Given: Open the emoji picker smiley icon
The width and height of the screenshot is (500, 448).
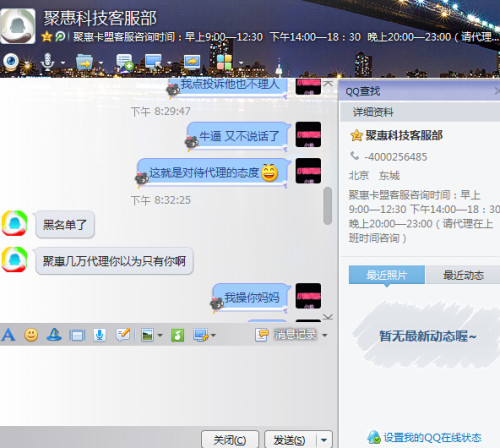Looking at the screenshot, I should pos(31,335).
